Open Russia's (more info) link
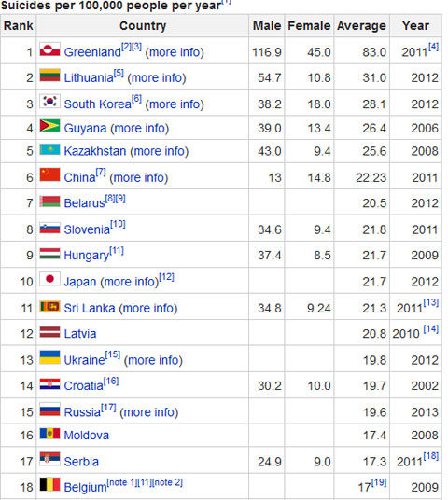This screenshot has width=448, height=500. point(149,412)
